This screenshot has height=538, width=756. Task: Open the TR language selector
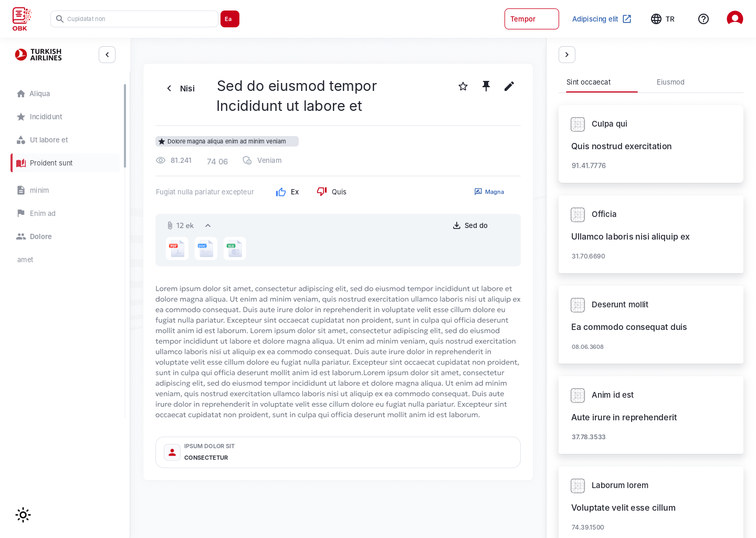point(663,19)
